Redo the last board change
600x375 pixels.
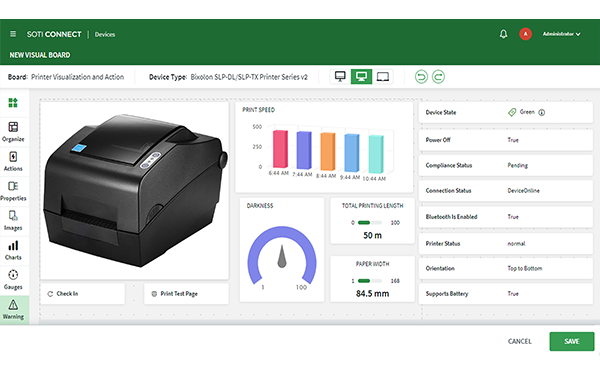click(439, 77)
